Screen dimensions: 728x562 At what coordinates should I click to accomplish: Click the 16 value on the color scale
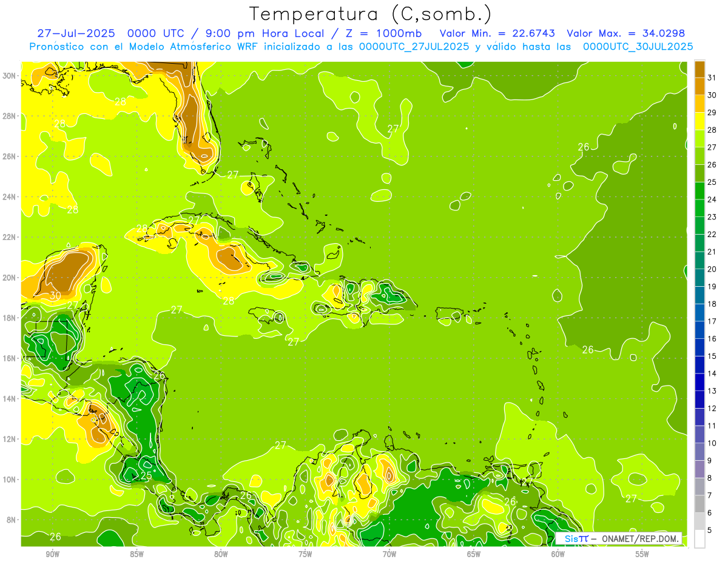point(712,339)
